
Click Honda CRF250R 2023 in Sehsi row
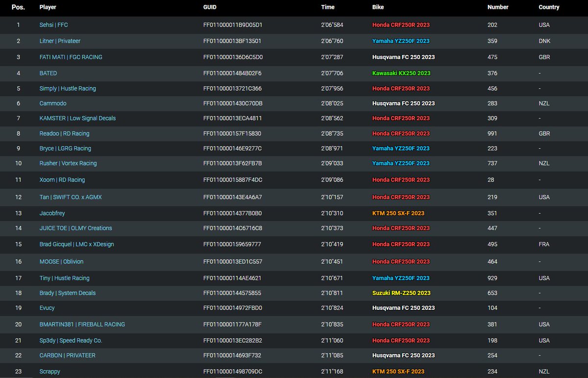click(x=401, y=25)
